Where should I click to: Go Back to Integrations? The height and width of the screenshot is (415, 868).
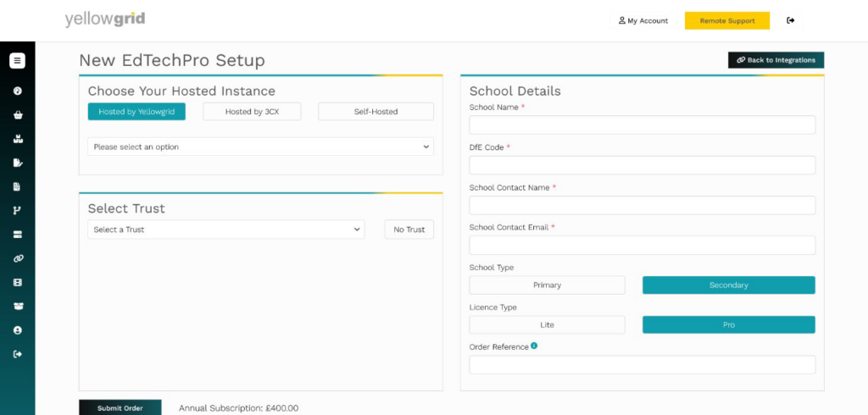tap(776, 60)
